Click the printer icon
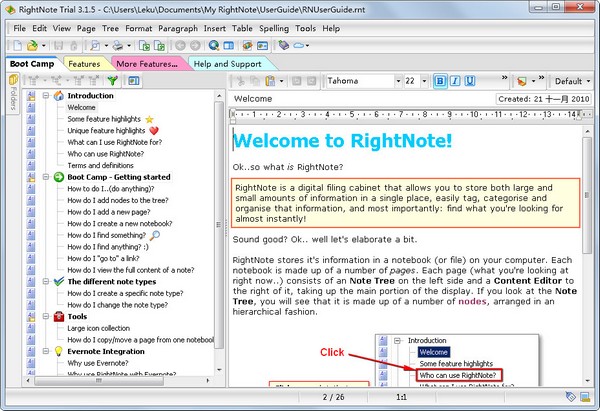 [x=118, y=46]
